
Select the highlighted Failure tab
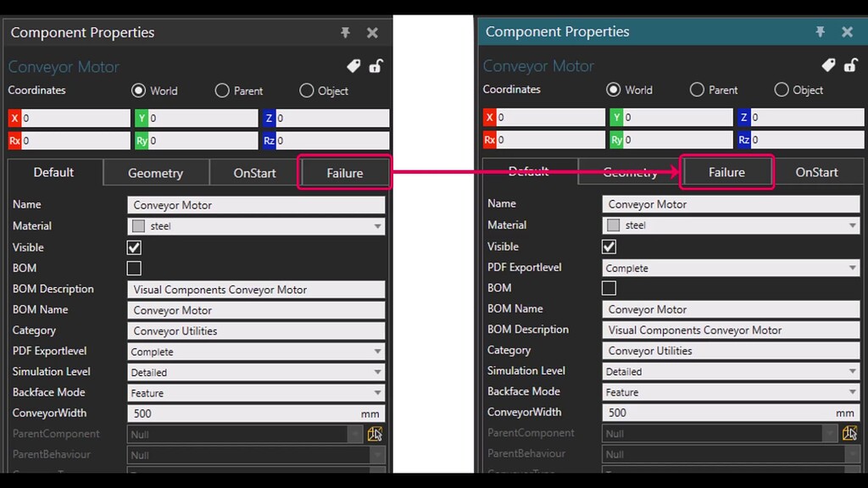click(x=344, y=172)
